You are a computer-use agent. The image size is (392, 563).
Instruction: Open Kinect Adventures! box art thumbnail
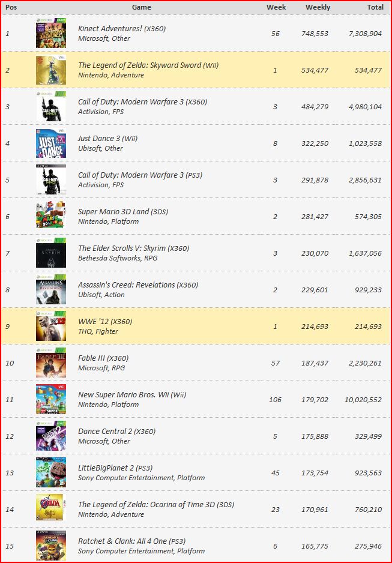tap(51, 34)
